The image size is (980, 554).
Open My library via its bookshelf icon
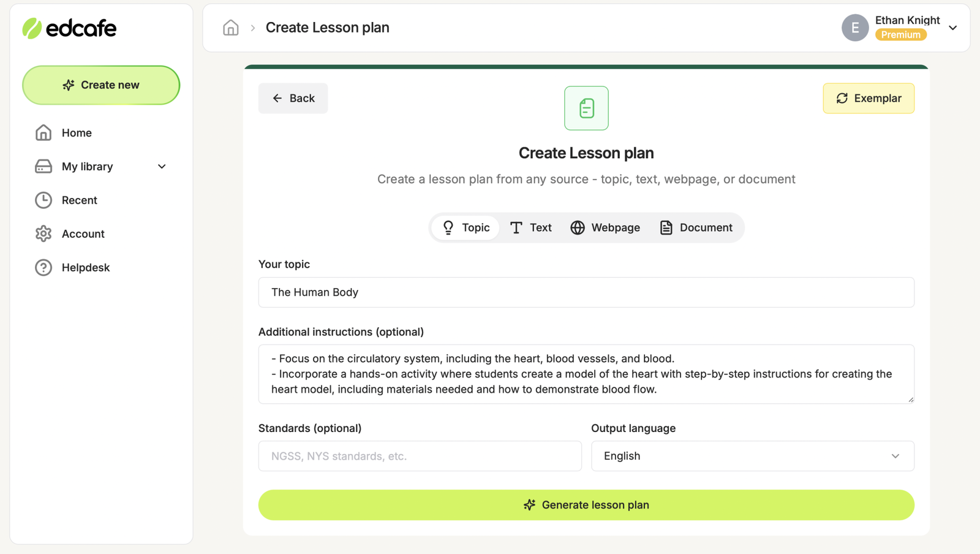(x=43, y=166)
